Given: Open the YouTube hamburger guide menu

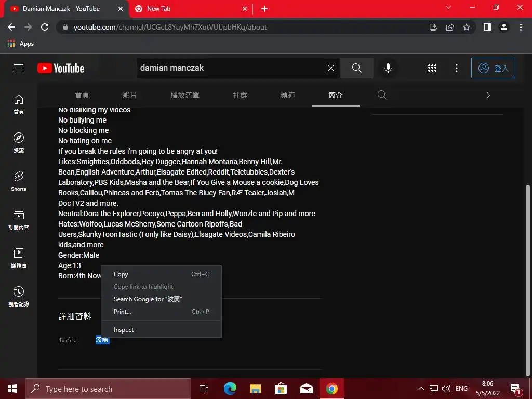Looking at the screenshot, I should click(19, 68).
